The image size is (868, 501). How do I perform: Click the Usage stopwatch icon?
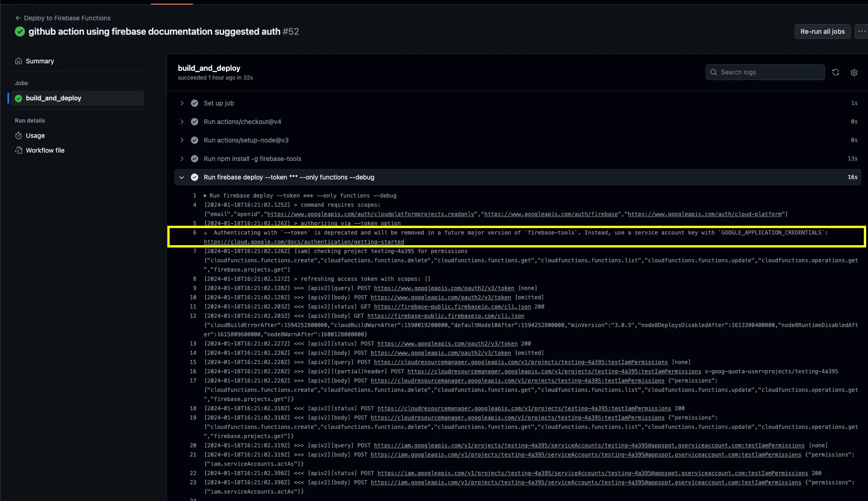[18, 136]
